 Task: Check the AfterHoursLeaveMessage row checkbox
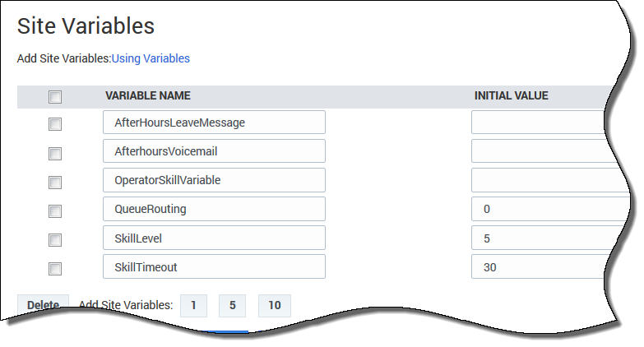[x=55, y=124]
